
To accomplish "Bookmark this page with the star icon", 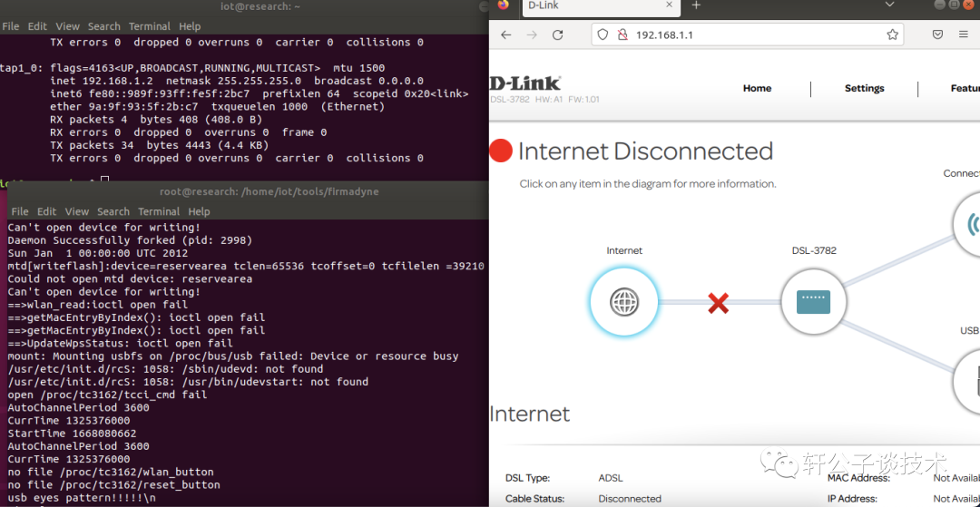I will (893, 35).
